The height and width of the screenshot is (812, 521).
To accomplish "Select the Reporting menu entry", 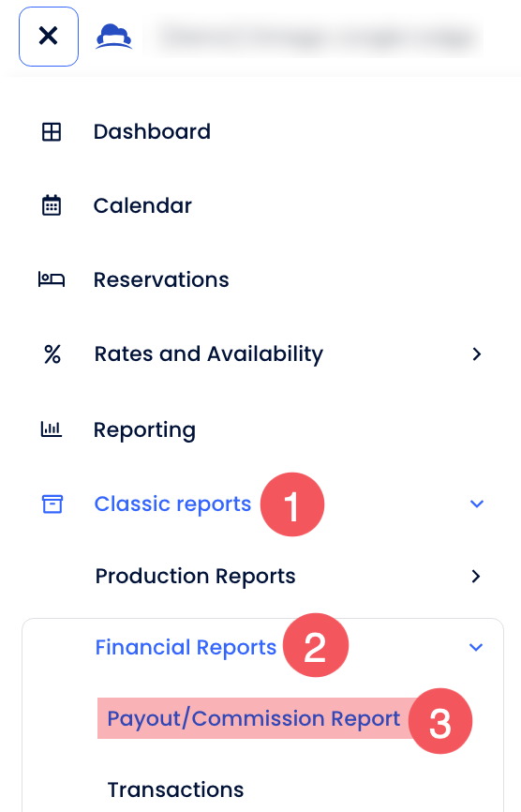I will (145, 430).
